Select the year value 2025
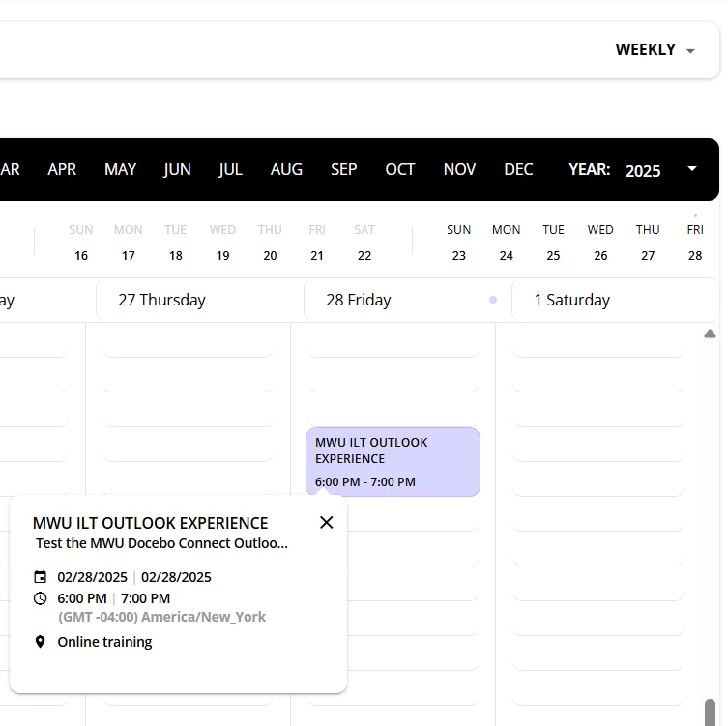 click(x=643, y=171)
